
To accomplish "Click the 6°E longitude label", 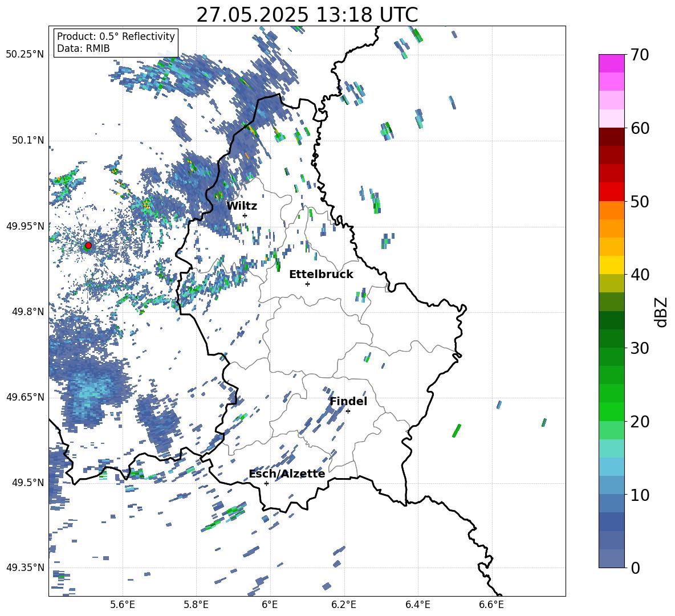I will [x=270, y=605].
